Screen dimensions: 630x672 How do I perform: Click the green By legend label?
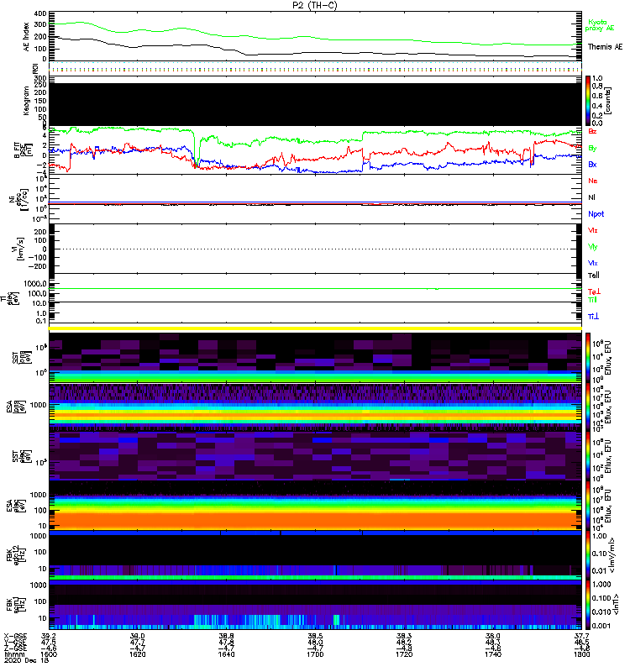[593, 148]
